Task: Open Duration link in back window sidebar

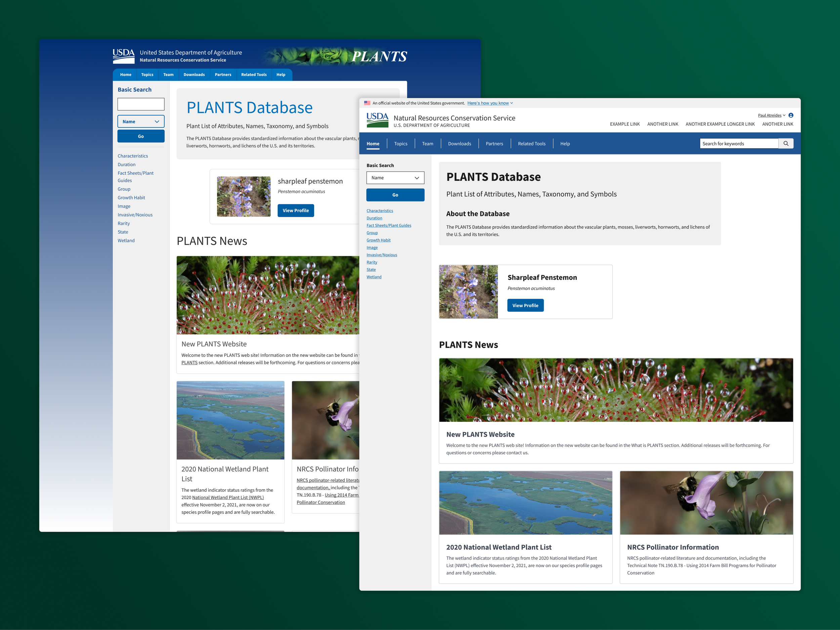Action: 126,164
